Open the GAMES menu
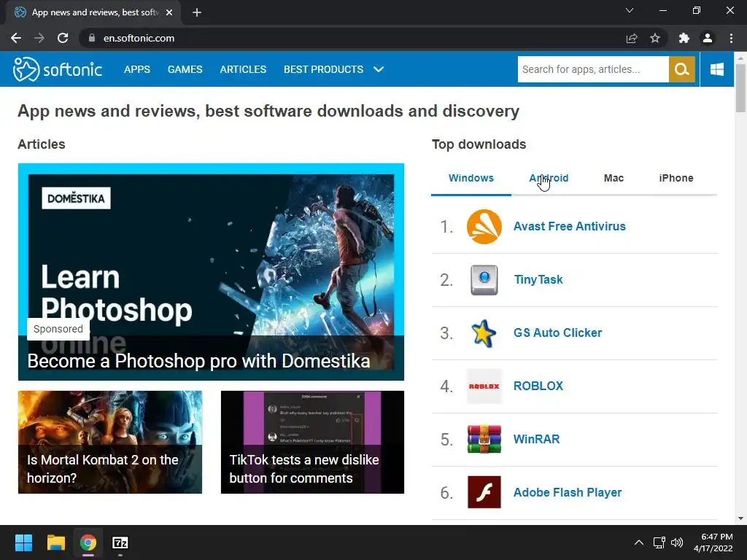747x560 pixels. pos(185,69)
